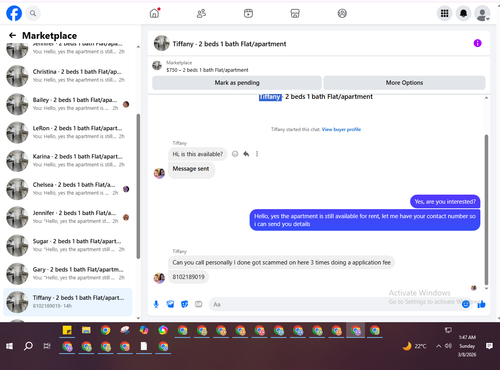Open Gary conversation in list
Viewport: 500px width, 370px height.
coord(68,274)
